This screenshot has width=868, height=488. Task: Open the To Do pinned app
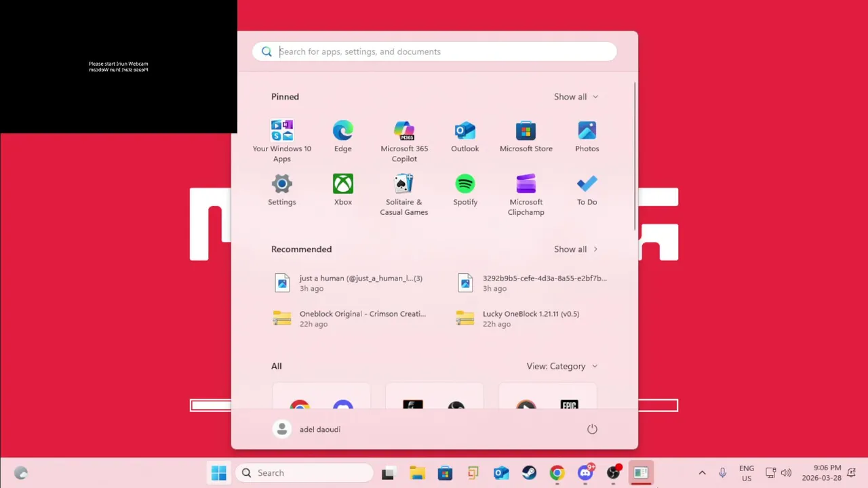pyautogui.click(x=587, y=190)
